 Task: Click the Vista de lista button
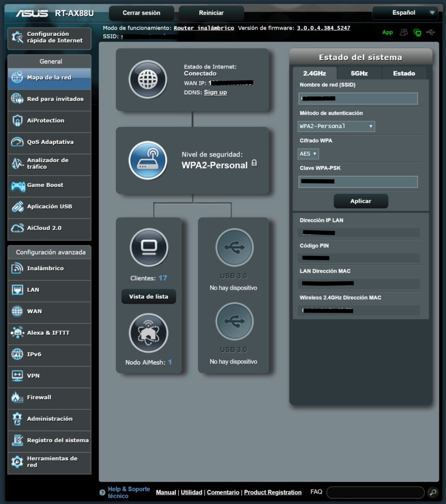(149, 297)
